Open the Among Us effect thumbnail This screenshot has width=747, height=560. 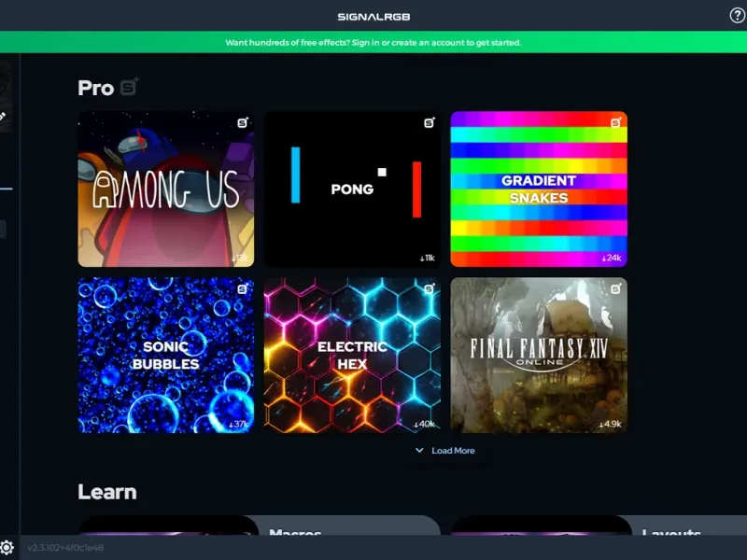[x=166, y=189]
